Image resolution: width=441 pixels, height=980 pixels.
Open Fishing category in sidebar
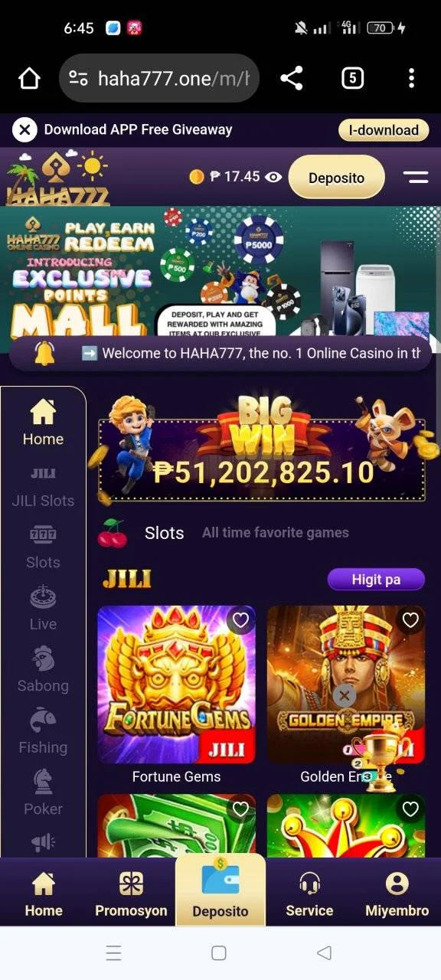click(43, 733)
